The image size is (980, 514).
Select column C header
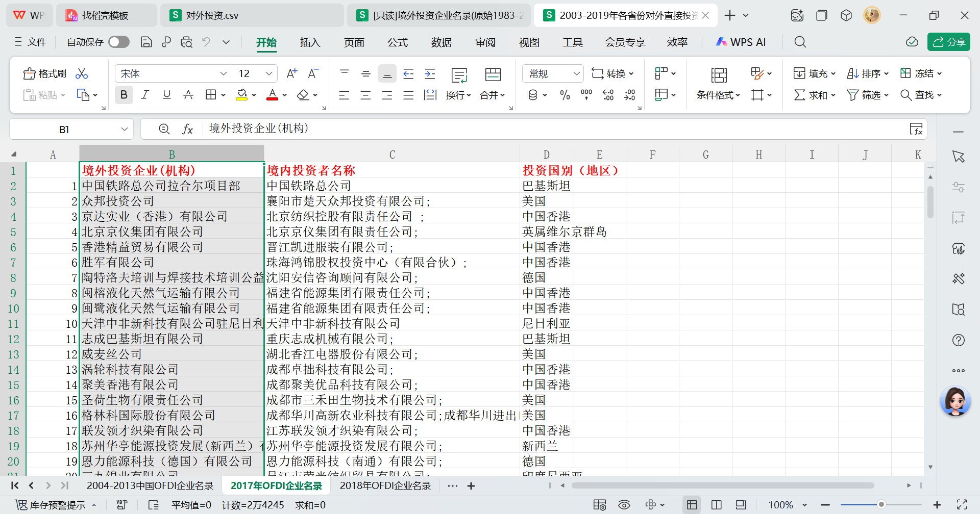pos(392,155)
